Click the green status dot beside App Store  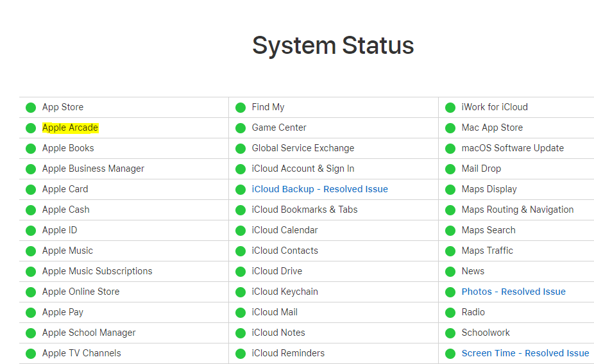click(31, 108)
